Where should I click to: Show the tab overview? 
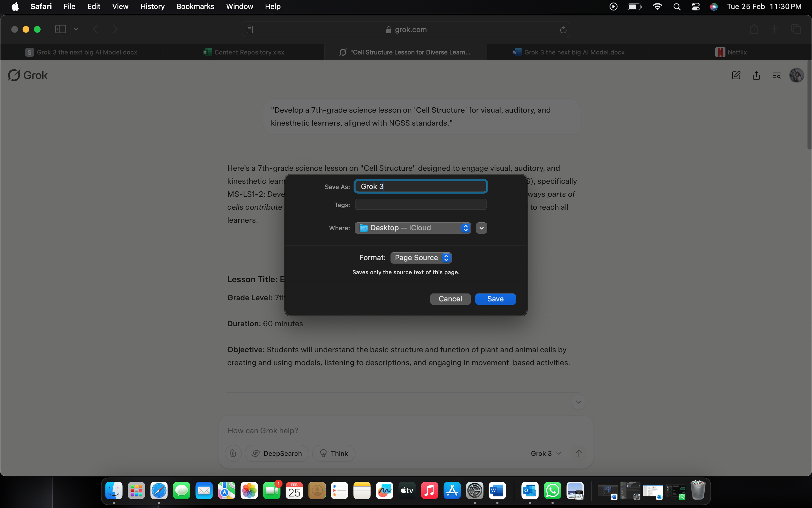(x=796, y=29)
